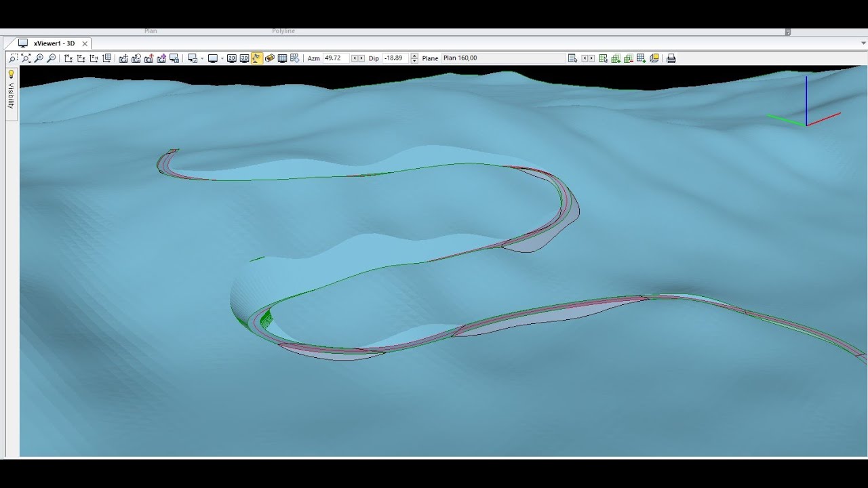Click the green grid with minus icon
This screenshot has height=488, width=868.
629,58
